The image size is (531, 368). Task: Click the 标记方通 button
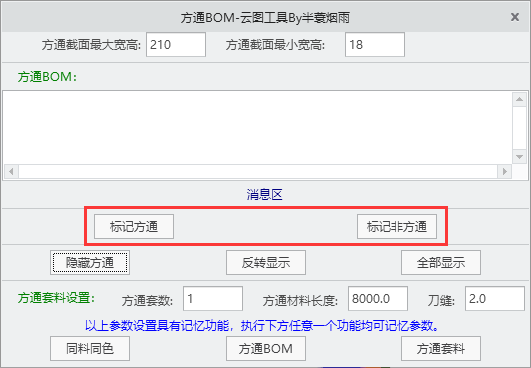[134, 226]
